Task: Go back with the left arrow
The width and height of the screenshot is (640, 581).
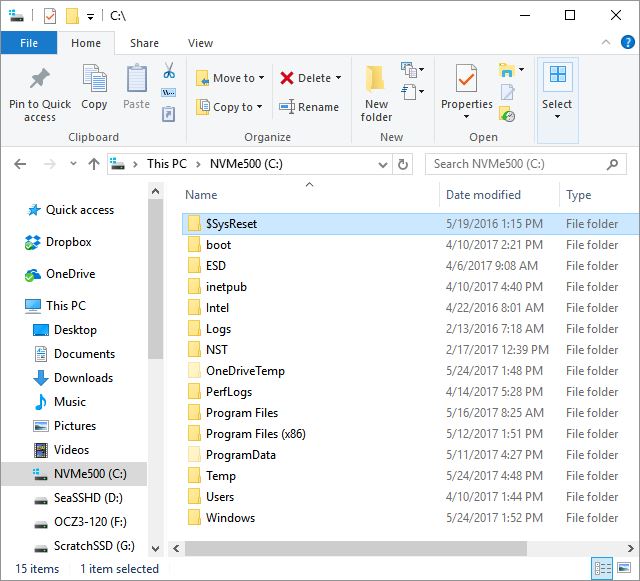Action: [20, 164]
